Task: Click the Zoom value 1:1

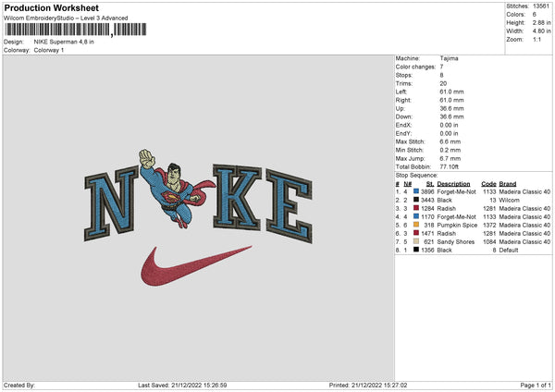Action: [x=536, y=39]
